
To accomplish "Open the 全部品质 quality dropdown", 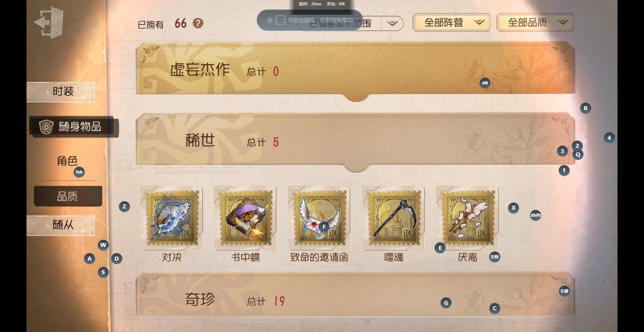I will pos(535,22).
